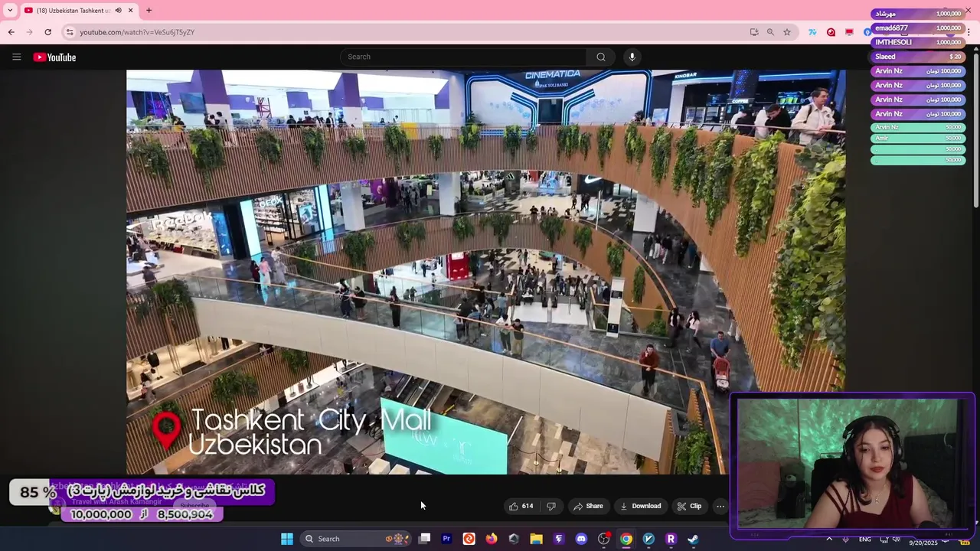Go forward with browser forward arrow
This screenshot has height=551, width=980.
tap(29, 32)
